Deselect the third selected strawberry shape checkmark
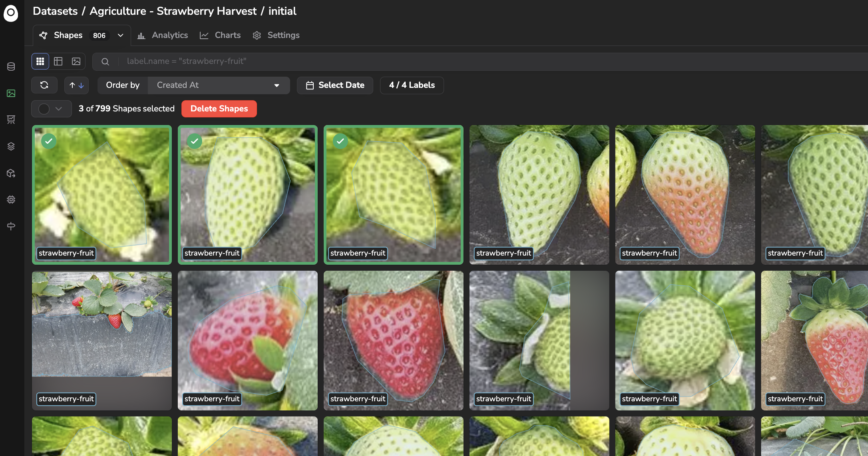868x456 pixels. click(340, 141)
